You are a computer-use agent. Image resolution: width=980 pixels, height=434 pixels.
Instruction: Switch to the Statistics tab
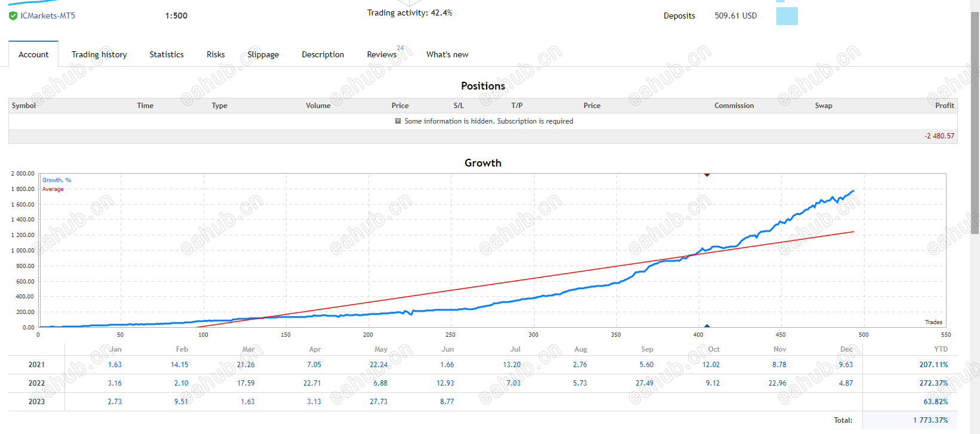[167, 54]
